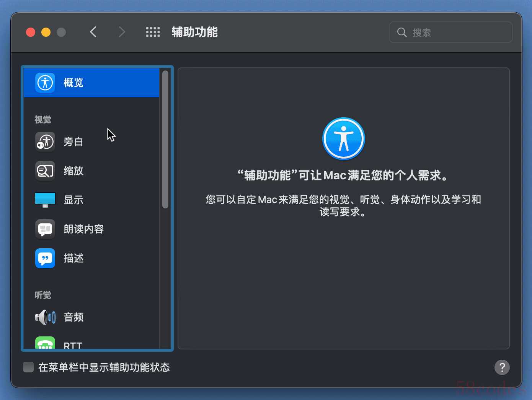Viewport: 532px width, 400px height.
Task: Show all preferences grid icon
Action: 153,32
